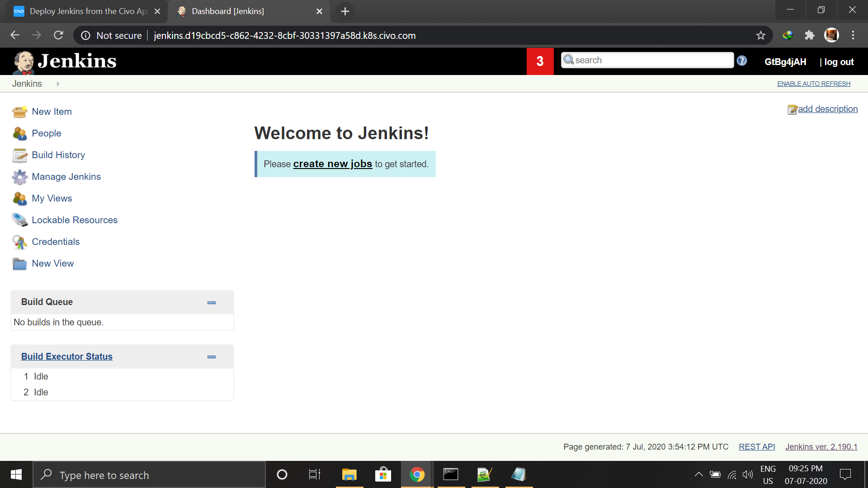The image size is (868, 488).
Task: Open My Views in sidebar
Action: (52, 198)
